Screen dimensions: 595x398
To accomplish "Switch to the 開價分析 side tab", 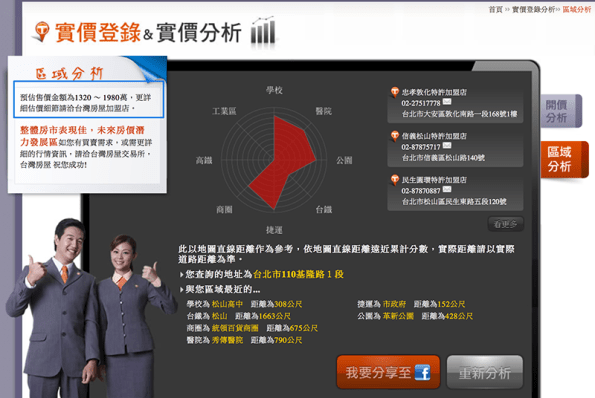I will (561, 111).
